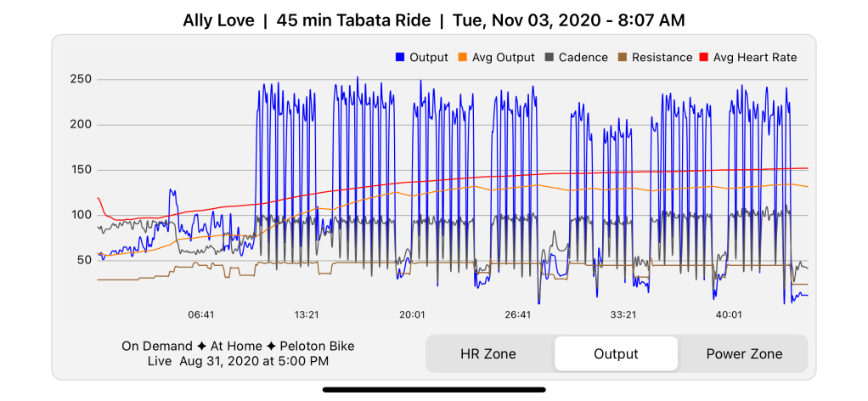
Task: Click the orange Avg Output legend swatch
Action: click(x=463, y=58)
